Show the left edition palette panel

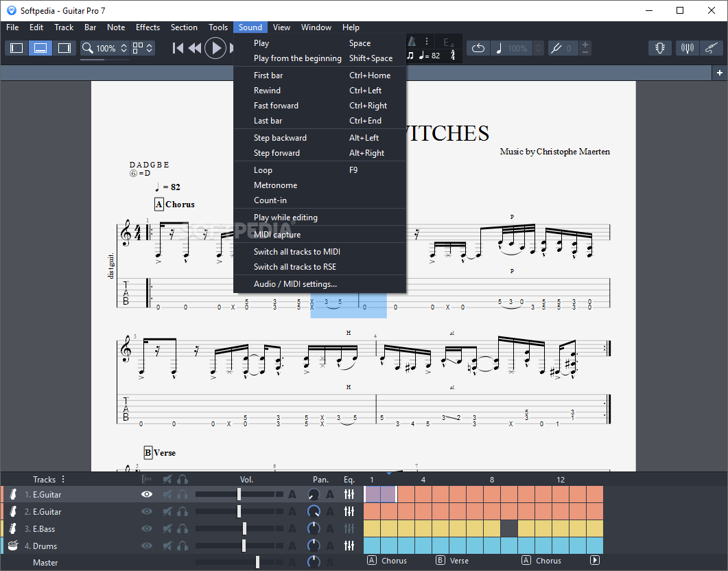tap(16, 48)
